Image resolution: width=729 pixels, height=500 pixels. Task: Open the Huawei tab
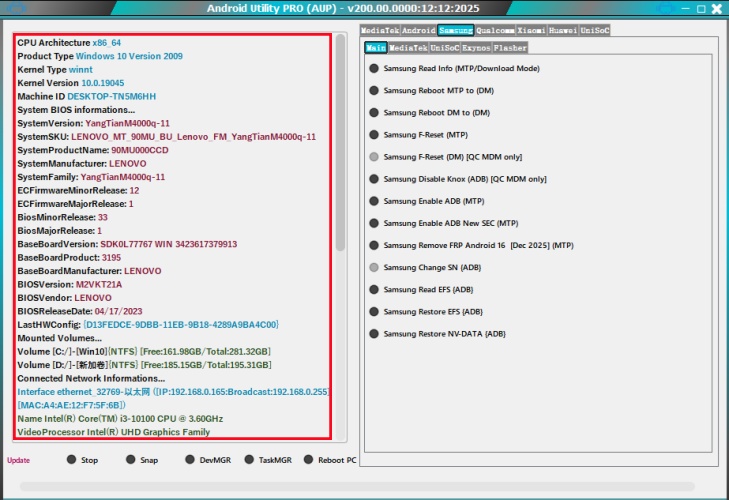point(563,30)
